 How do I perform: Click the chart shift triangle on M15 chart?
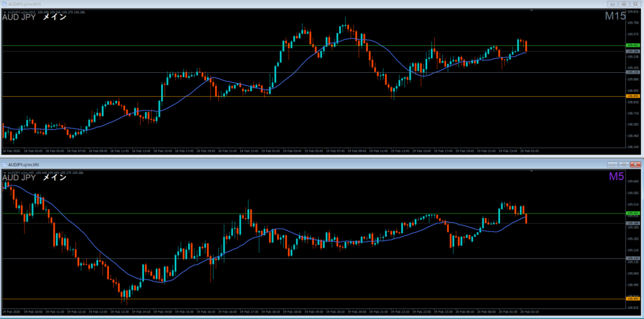[x=531, y=11]
